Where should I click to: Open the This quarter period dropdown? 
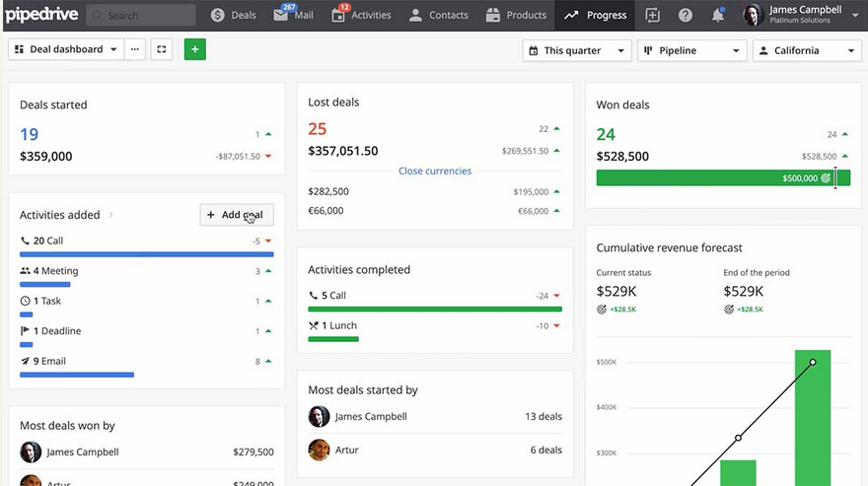click(x=576, y=50)
